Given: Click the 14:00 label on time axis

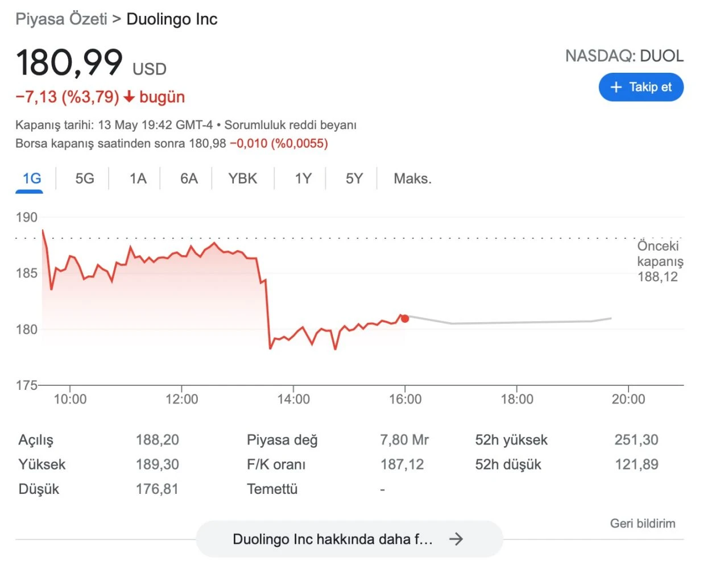Looking at the screenshot, I should [x=293, y=399].
